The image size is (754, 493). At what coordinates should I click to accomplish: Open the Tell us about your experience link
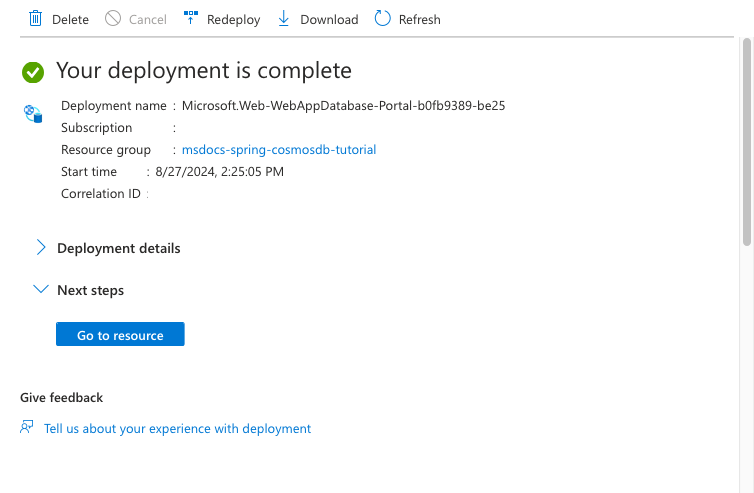tap(177, 429)
